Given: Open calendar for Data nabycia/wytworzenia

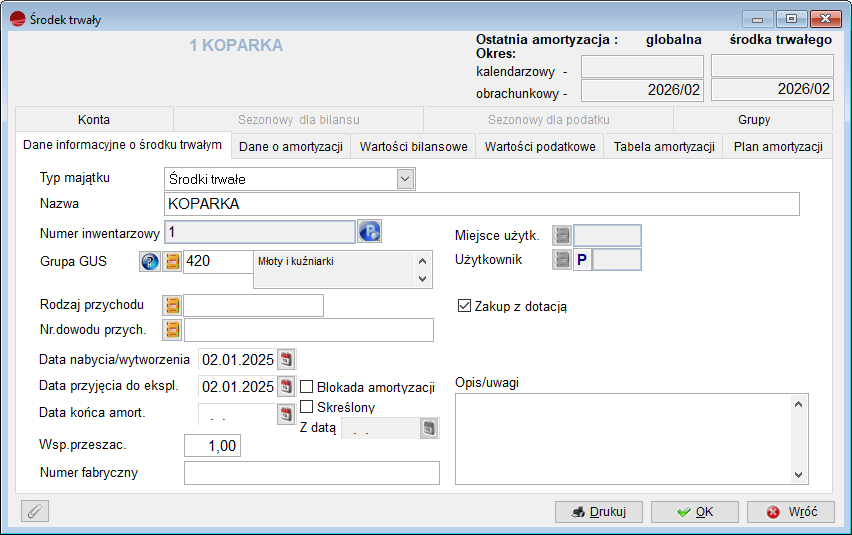Looking at the screenshot, I should 286,359.
